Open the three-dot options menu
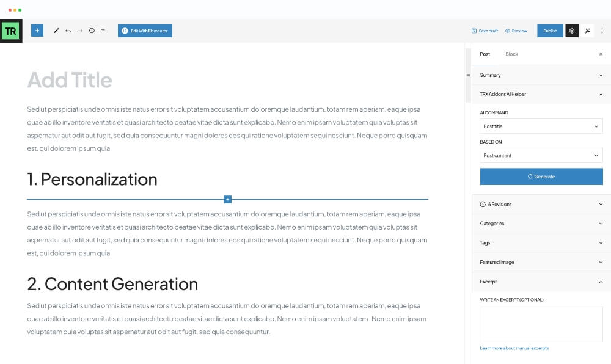611x364 pixels. pyautogui.click(x=602, y=31)
